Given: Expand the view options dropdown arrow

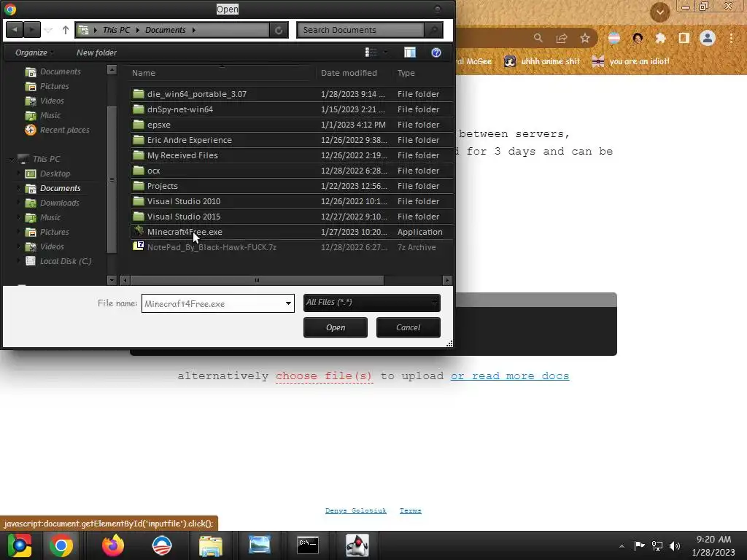Looking at the screenshot, I should click(x=385, y=52).
